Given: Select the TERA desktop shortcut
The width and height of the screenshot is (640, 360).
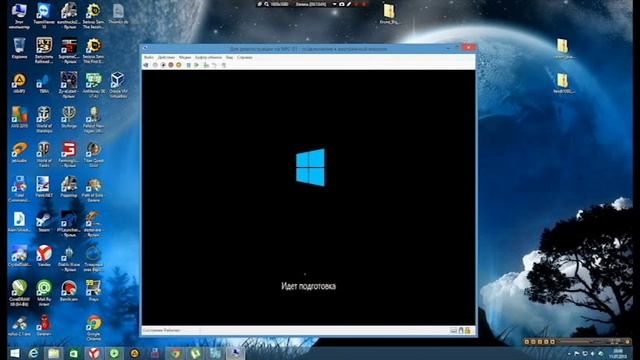Looking at the screenshot, I should click(x=44, y=83).
